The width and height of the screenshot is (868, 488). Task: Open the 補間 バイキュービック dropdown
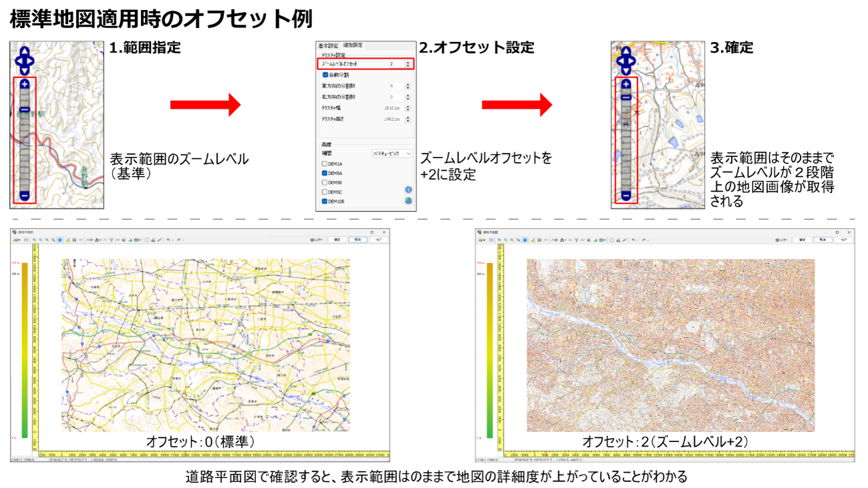(392, 154)
